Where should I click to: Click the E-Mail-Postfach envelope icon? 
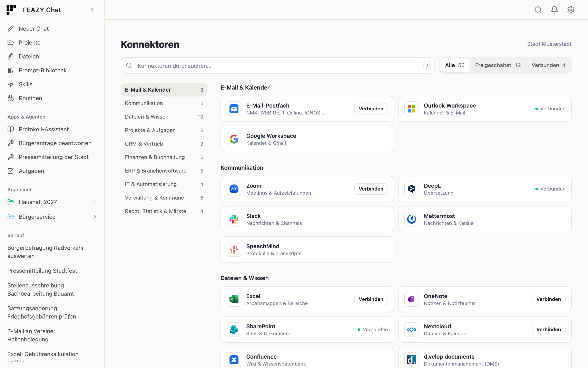(x=234, y=109)
